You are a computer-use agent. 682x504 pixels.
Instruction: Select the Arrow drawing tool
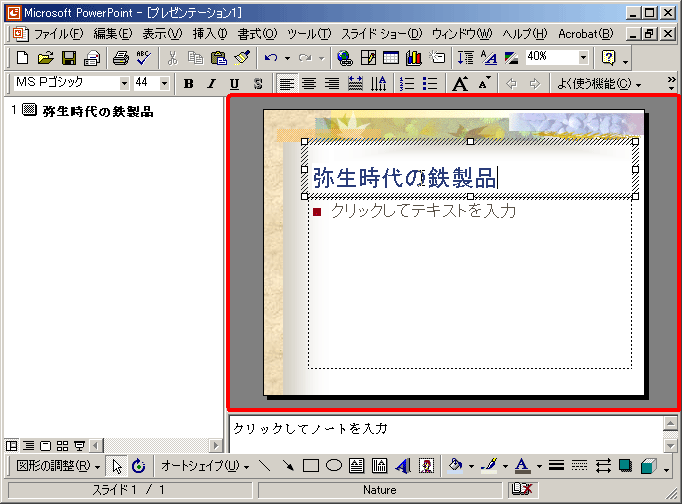coord(288,466)
